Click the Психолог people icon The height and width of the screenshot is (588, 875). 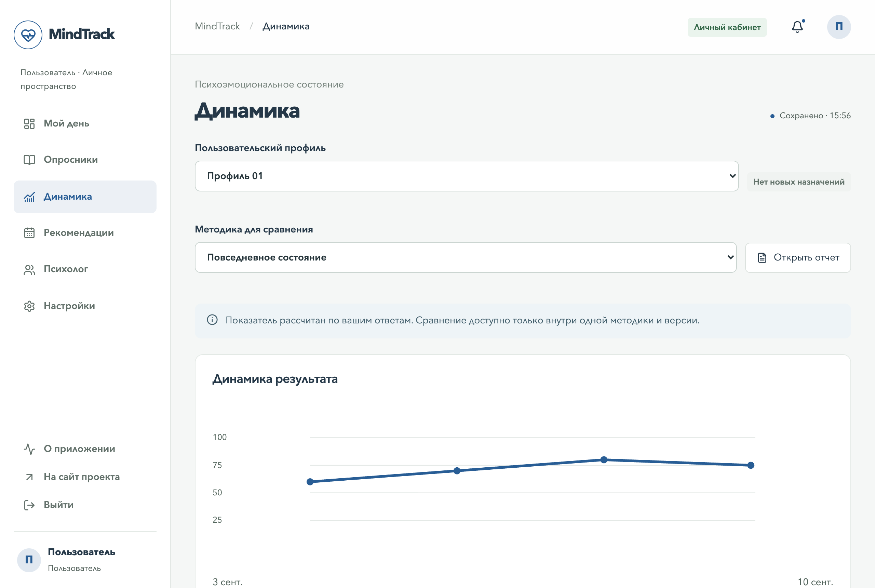29,270
